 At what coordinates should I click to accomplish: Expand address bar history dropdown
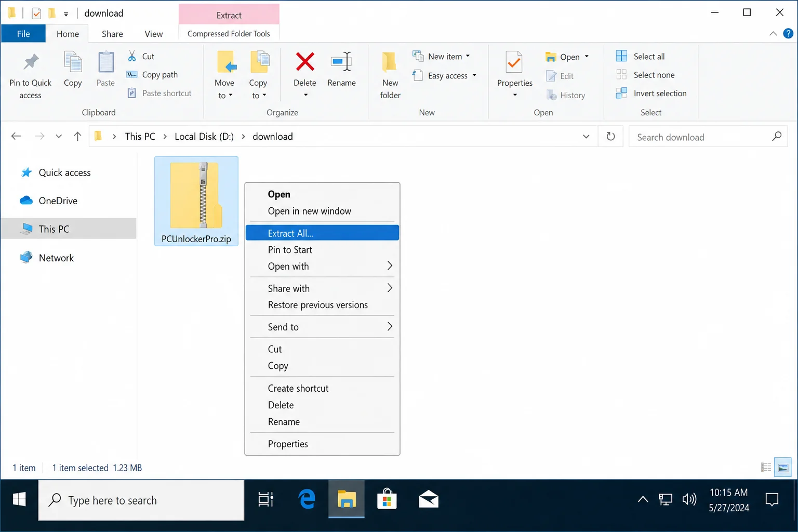586,137
